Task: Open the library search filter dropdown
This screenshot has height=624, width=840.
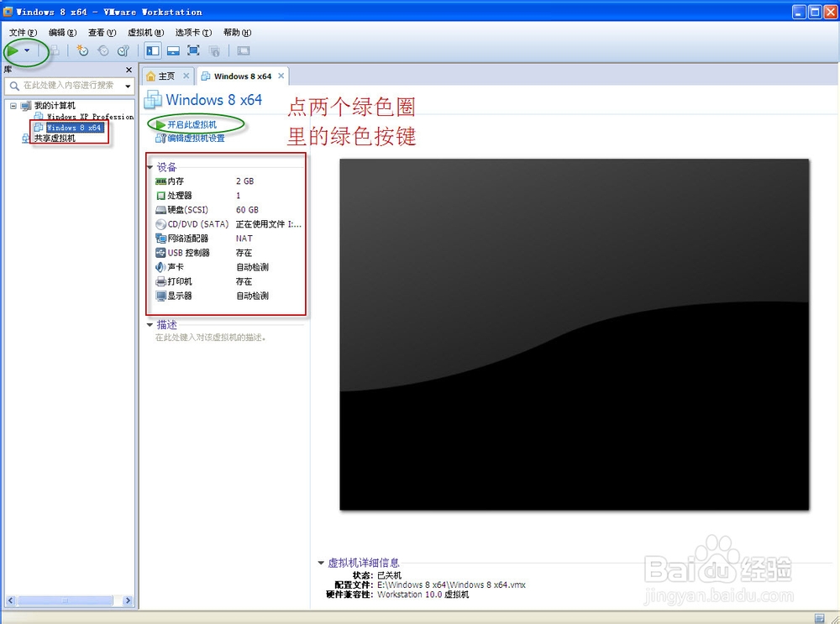Action: click(x=128, y=86)
